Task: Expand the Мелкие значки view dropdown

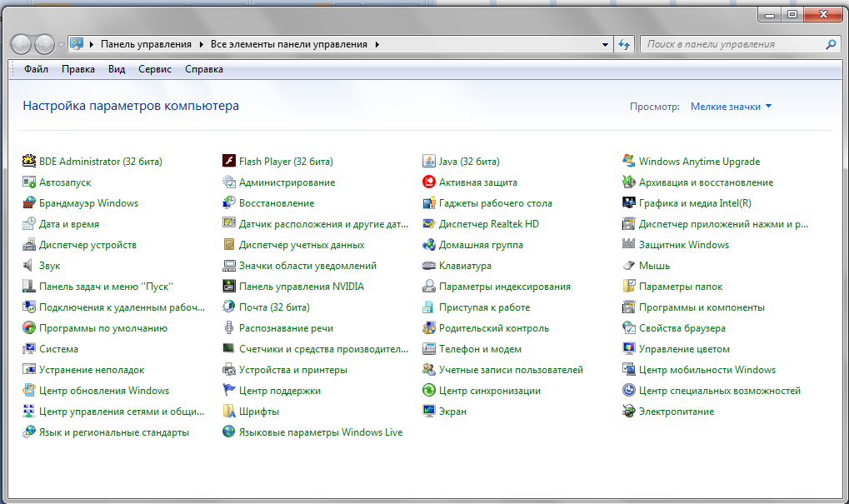Action: [731, 107]
